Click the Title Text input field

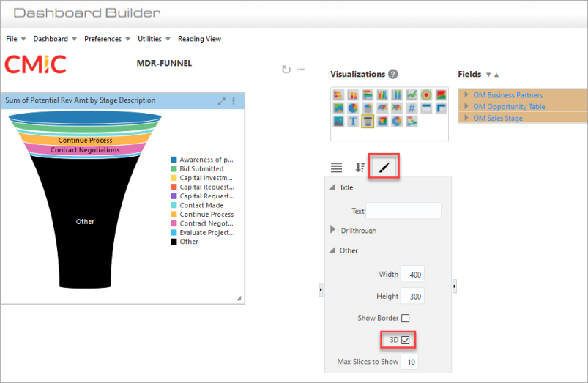403,211
